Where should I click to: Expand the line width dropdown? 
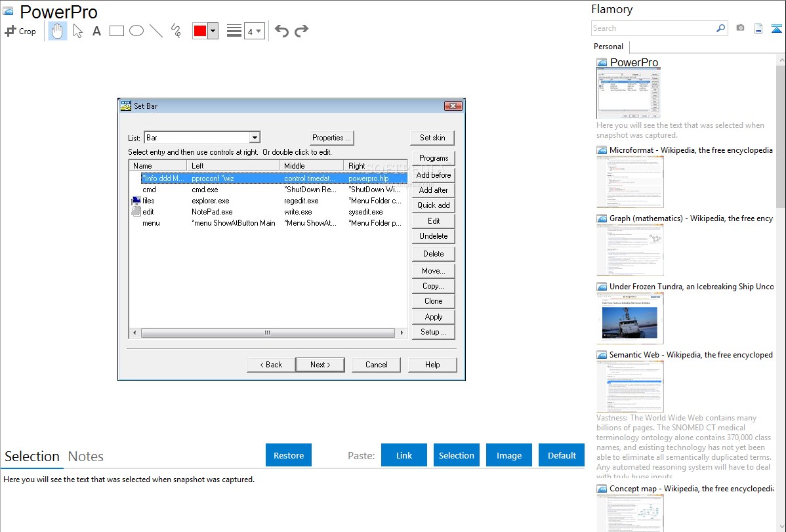click(254, 31)
